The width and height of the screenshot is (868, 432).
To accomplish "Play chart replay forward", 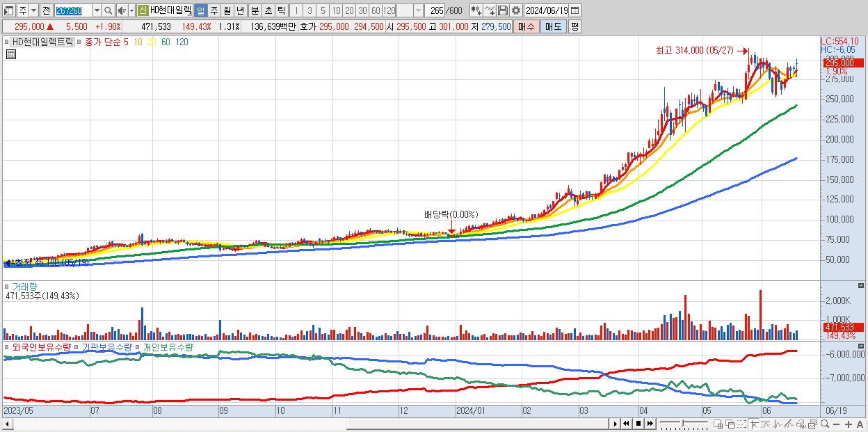I will tap(616, 424).
